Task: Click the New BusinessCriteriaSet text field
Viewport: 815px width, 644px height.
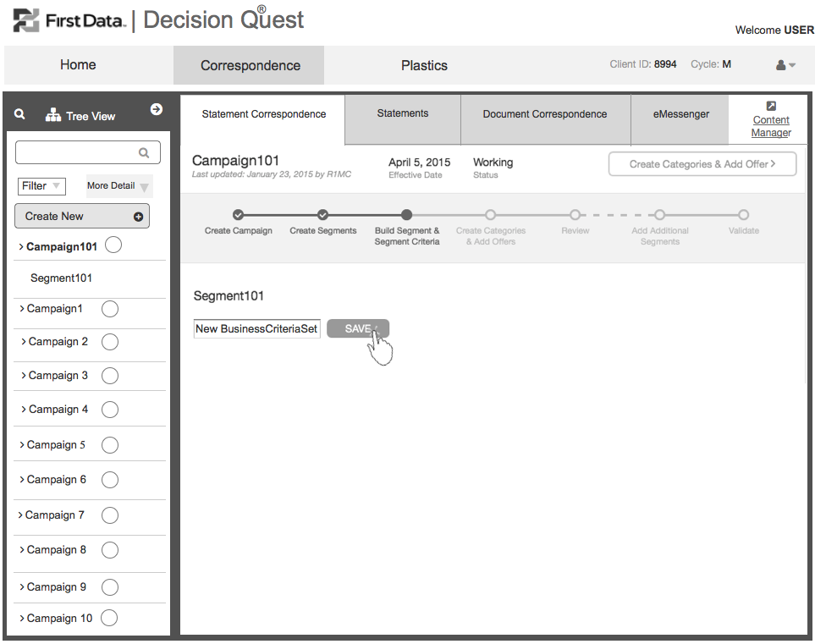Action: [x=256, y=328]
